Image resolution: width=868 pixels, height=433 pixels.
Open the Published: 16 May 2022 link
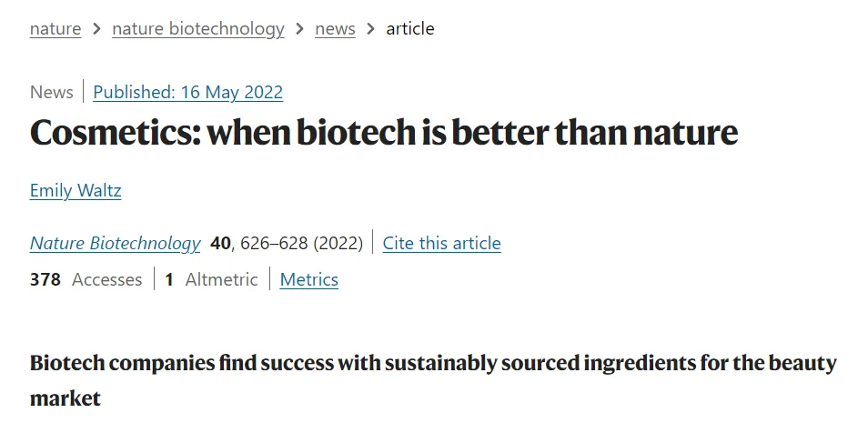pyautogui.click(x=188, y=92)
